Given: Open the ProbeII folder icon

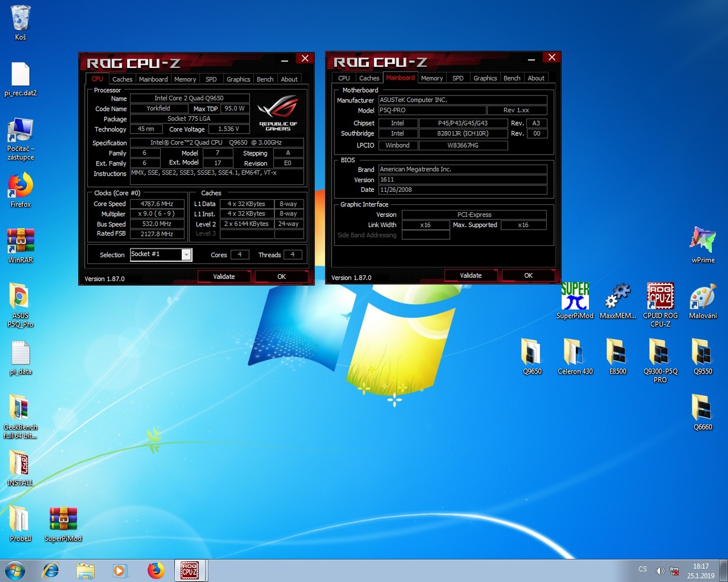Looking at the screenshot, I should pos(20,524).
